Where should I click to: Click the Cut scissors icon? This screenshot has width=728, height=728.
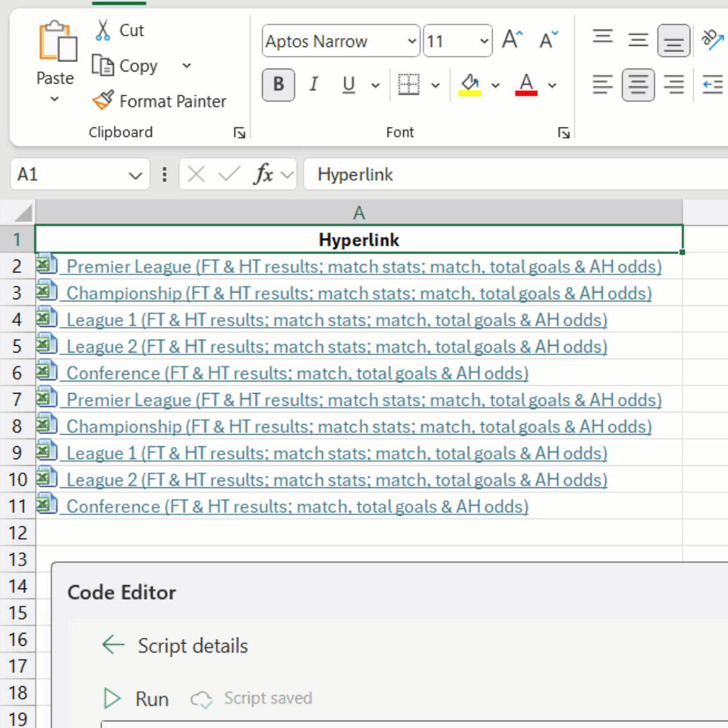point(102,30)
